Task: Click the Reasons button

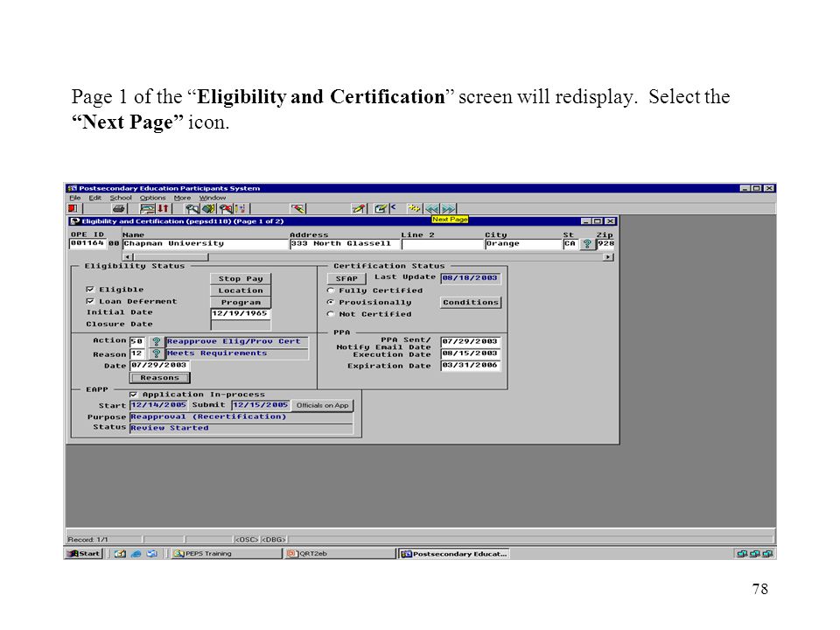Action: (159, 378)
